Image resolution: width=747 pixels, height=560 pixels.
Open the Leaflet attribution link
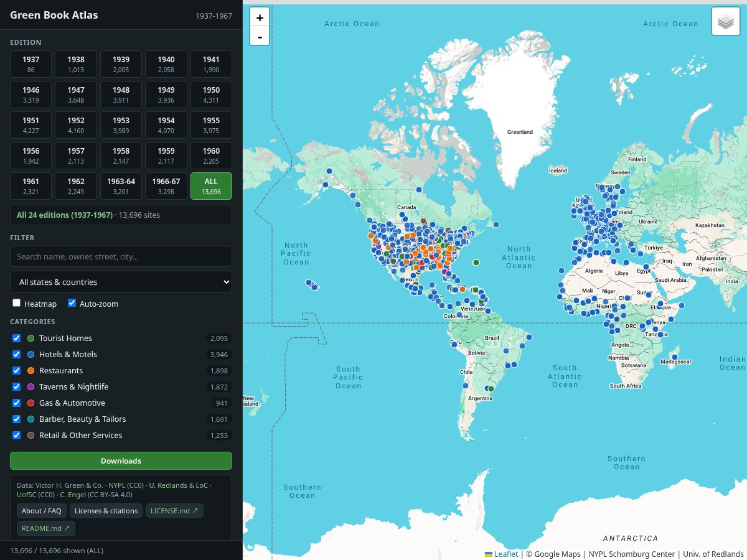(502, 554)
